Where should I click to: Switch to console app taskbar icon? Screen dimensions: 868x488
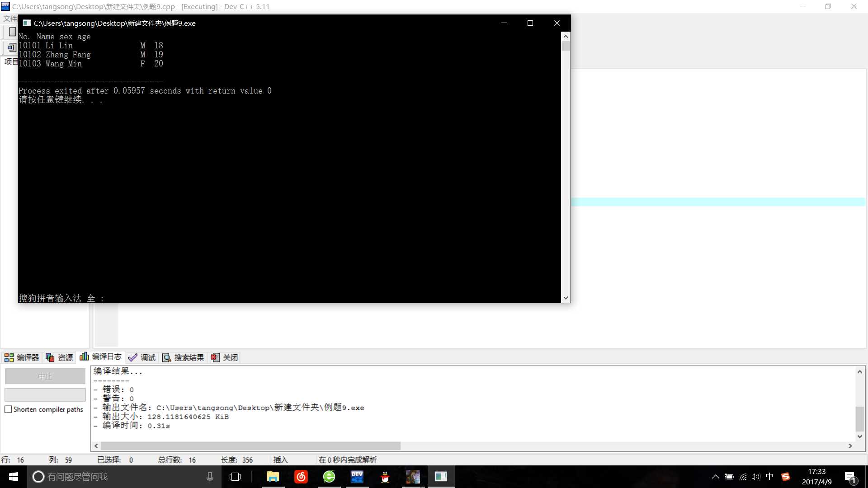coord(441,477)
